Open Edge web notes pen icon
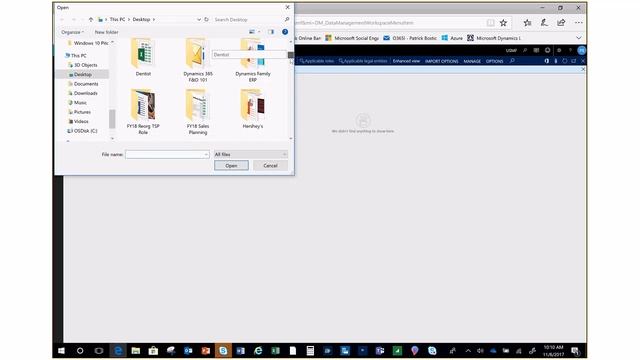Screen dimensions: 640x360 click(x=544, y=23)
